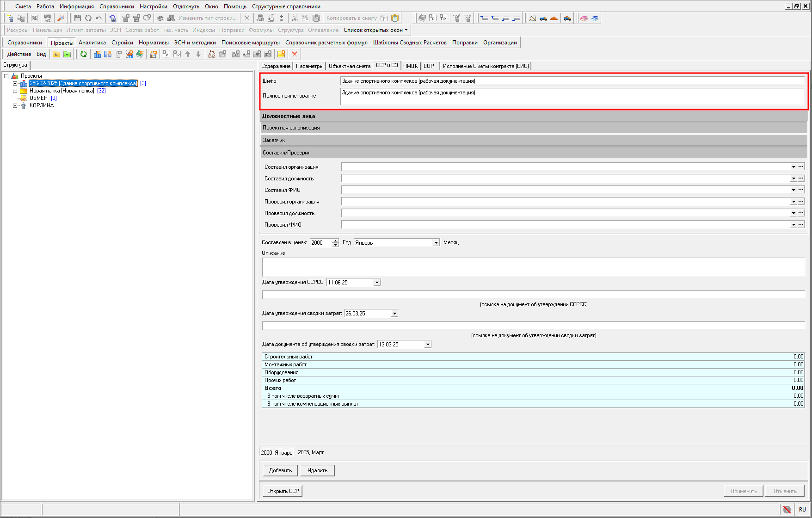Image resolution: width=812 pixels, height=518 pixels.
Task: Click the ellipsis button for Проверил ФИО
Action: 801,225
